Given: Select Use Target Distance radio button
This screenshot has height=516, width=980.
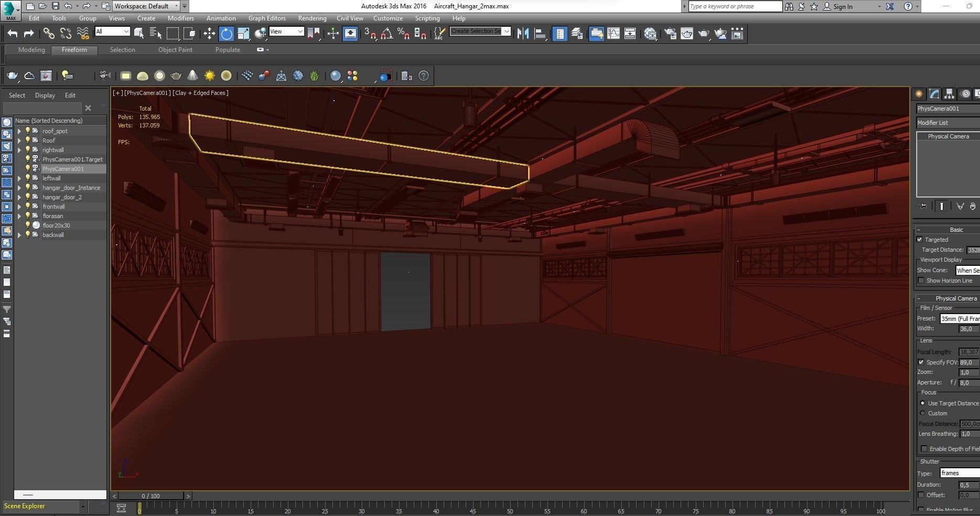Looking at the screenshot, I should tap(923, 403).
